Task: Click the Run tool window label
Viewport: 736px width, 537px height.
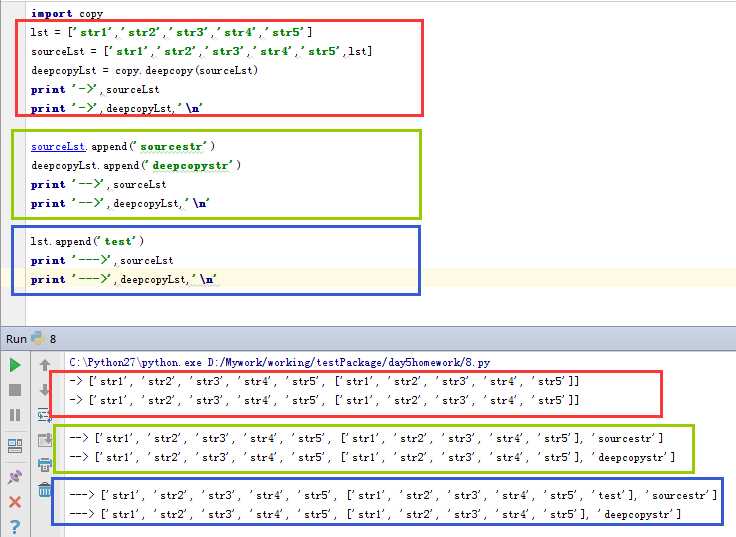Action: coord(16,339)
